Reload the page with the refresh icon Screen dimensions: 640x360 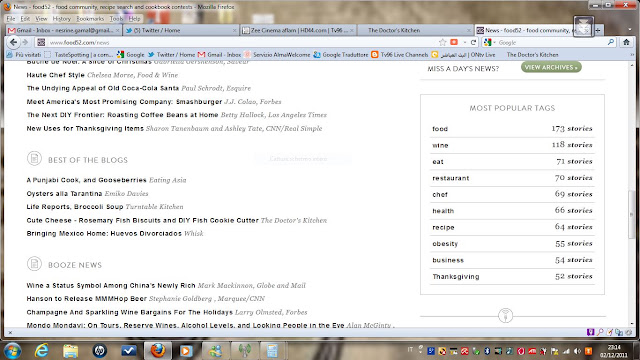coord(473,42)
